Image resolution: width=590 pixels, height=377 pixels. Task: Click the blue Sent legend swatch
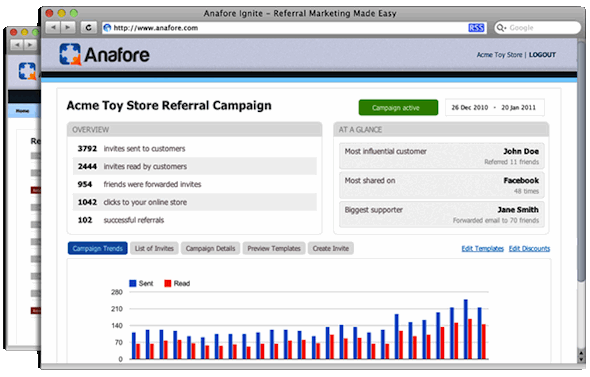coord(132,283)
